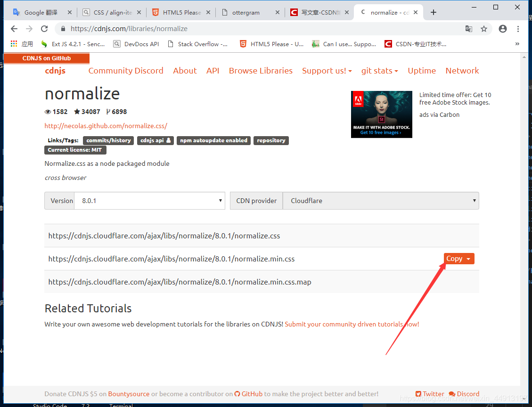
Task: Go back using the browser back arrow
Action: point(14,29)
